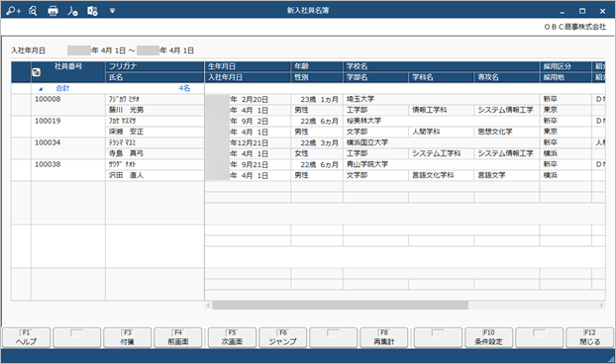Screen dimensions: 616x364
Task: Click the printer icon in title bar
Action: (52, 11)
